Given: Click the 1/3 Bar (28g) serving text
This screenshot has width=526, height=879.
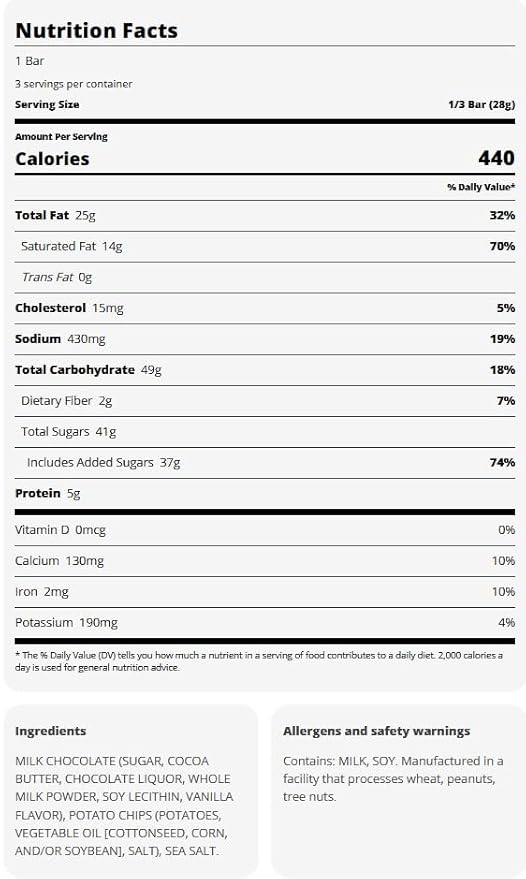Looking at the screenshot, I should point(481,104).
